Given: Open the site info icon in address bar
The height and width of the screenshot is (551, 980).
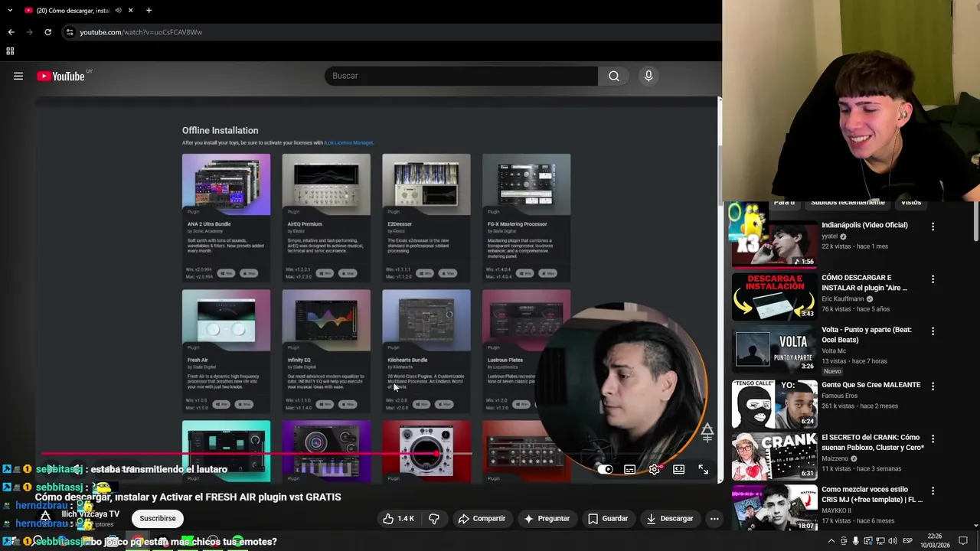Looking at the screenshot, I should click(x=70, y=32).
